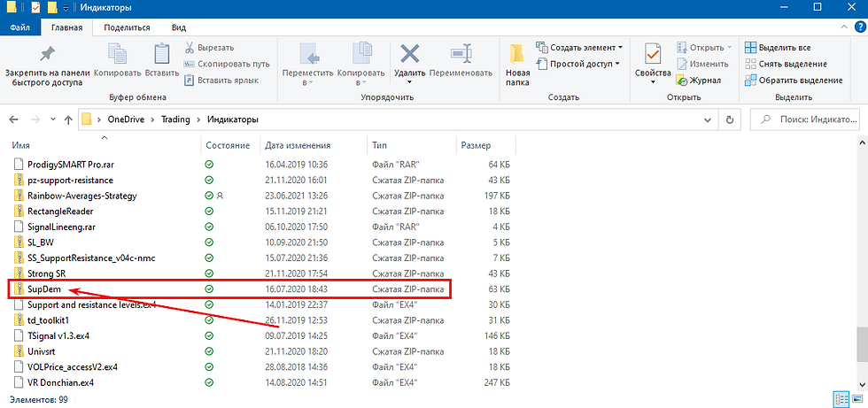Switch to the Поделиться ribbon tab
Viewport: 868px width, 408px height.
(x=127, y=27)
